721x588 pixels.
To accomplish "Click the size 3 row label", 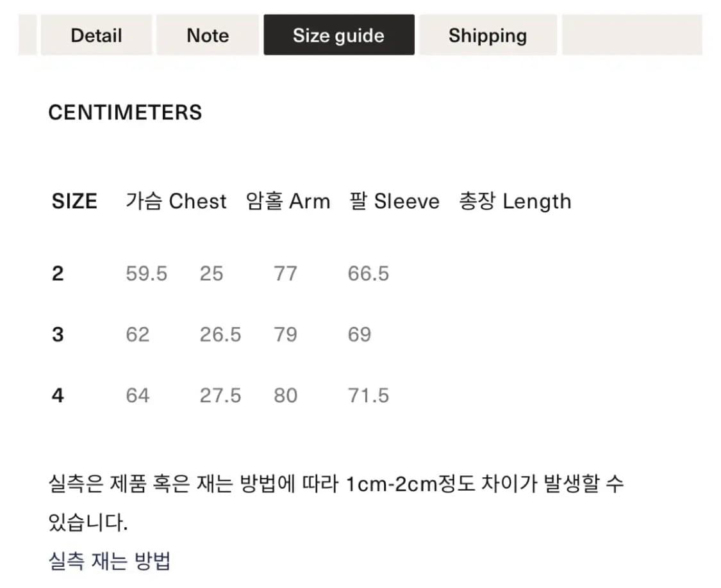I will (x=58, y=335).
